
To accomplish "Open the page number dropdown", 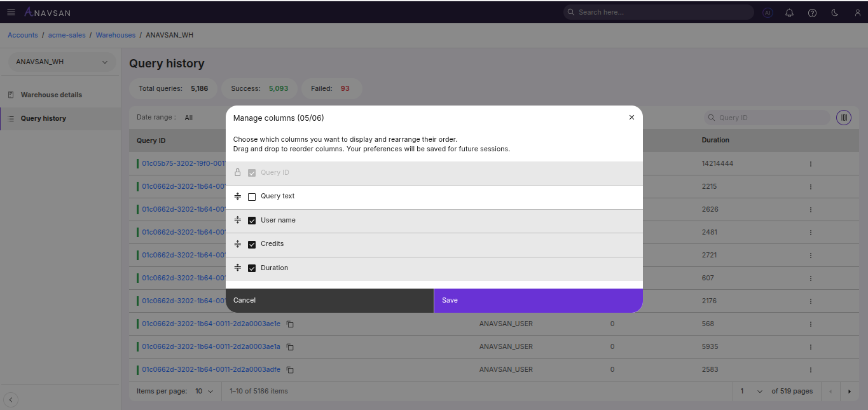I will (x=751, y=392).
